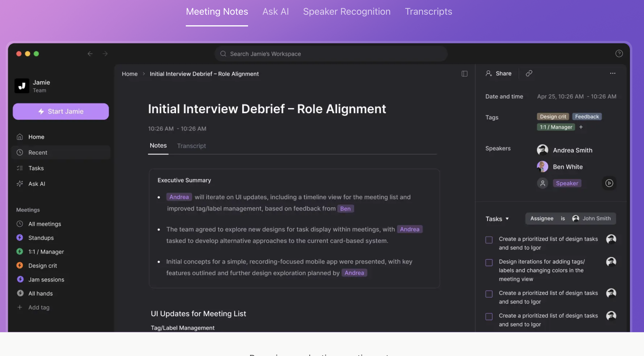
Task: Open the Speaker Recognition top tab
Action: pos(347,11)
